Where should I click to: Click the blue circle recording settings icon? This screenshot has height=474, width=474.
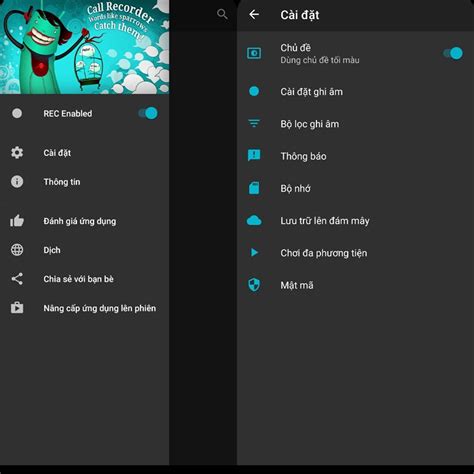pyautogui.click(x=254, y=91)
